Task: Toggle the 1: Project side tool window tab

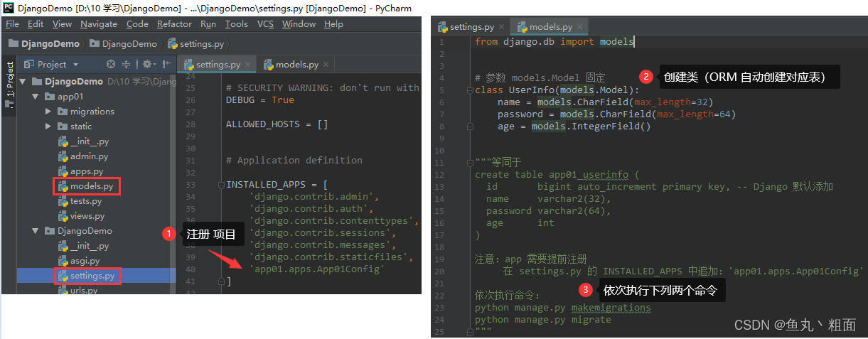Action: coord(9,84)
